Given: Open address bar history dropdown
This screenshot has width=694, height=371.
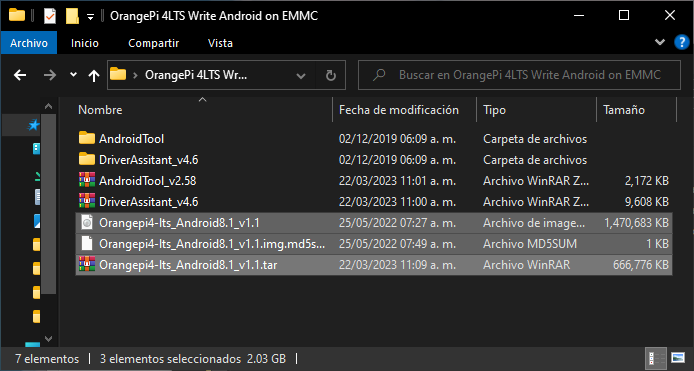Looking at the screenshot, I should (x=301, y=76).
